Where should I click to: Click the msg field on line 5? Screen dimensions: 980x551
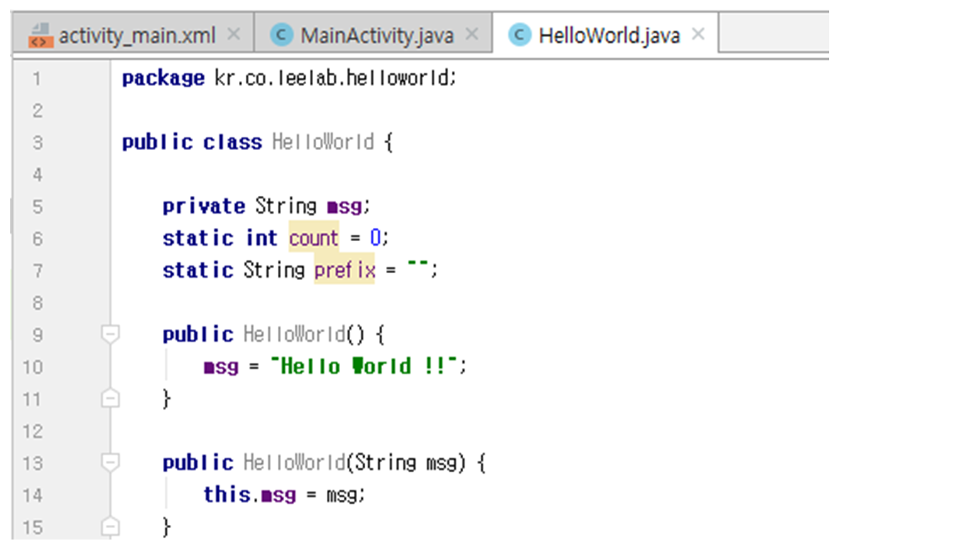coord(344,207)
